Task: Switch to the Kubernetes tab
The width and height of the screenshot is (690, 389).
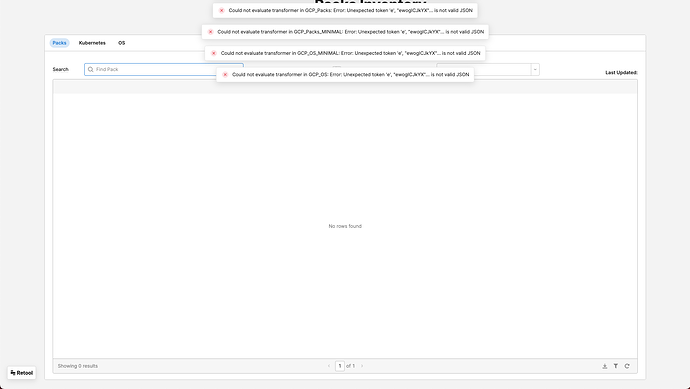Action: (92, 43)
